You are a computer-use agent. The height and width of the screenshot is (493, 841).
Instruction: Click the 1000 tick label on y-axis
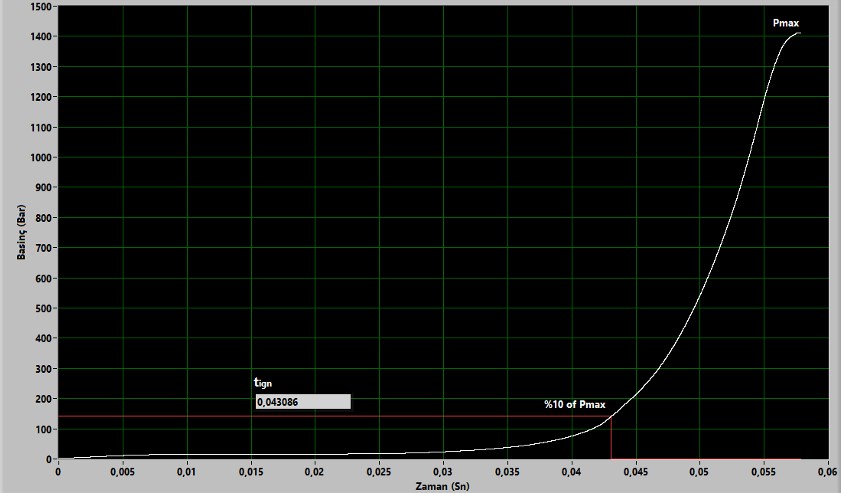(x=41, y=158)
